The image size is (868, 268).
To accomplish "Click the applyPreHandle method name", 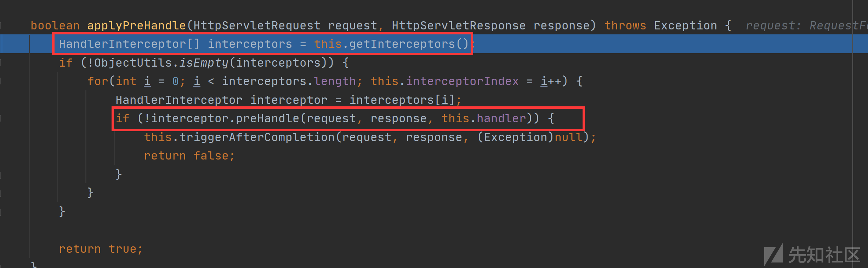I will click(136, 26).
